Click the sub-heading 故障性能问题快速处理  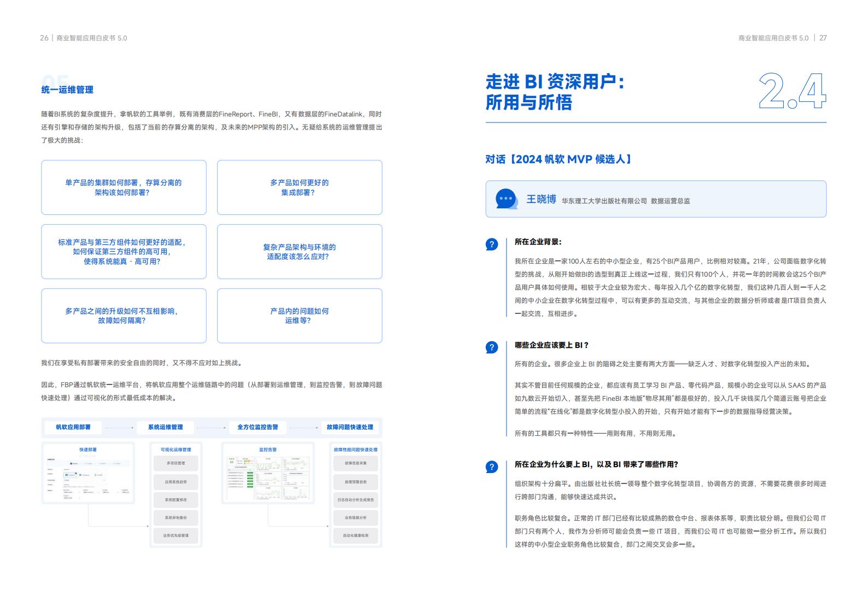click(x=356, y=450)
